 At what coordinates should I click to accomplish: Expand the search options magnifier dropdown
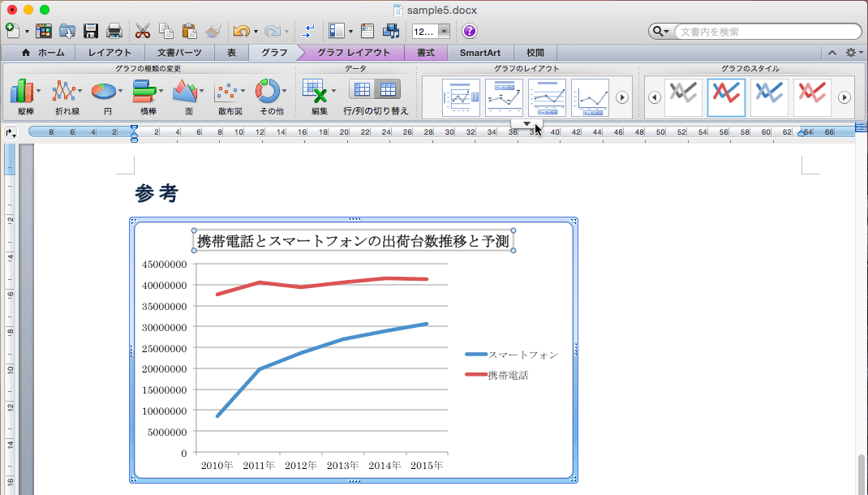(661, 32)
